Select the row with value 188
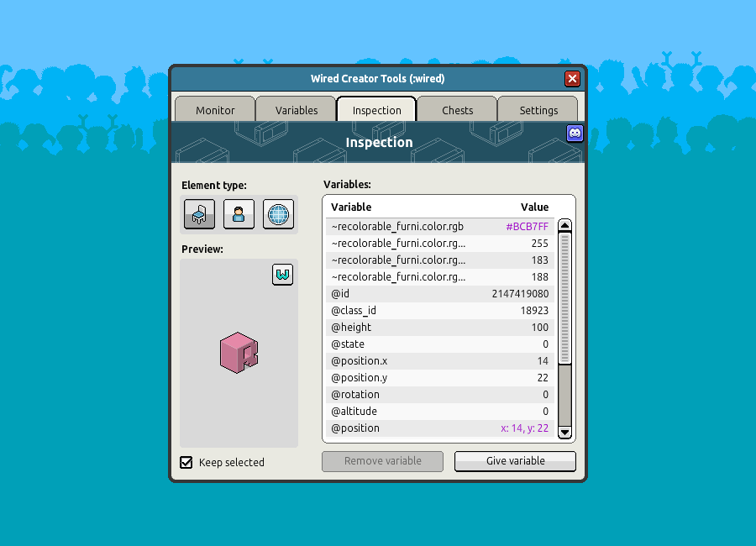Image resolution: width=756 pixels, height=546 pixels. click(x=439, y=277)
